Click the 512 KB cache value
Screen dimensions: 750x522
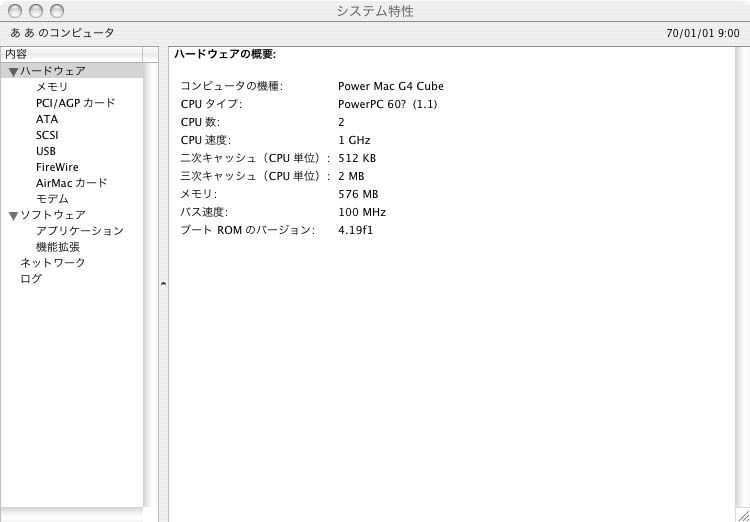357,158
